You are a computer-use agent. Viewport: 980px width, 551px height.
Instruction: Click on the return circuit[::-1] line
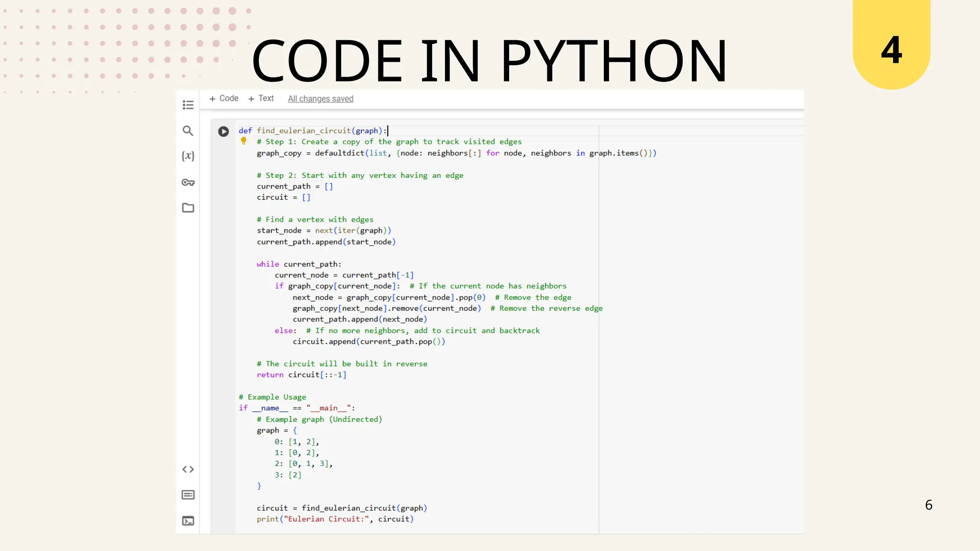301,375
